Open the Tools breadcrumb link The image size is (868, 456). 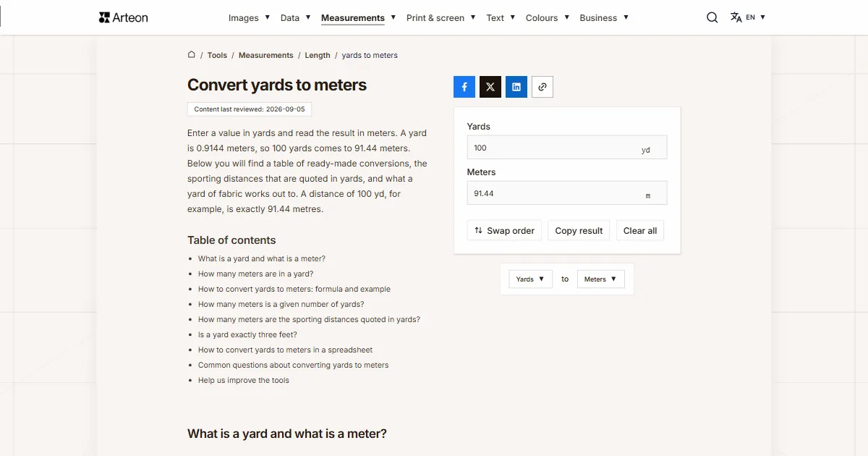(217, 55)
